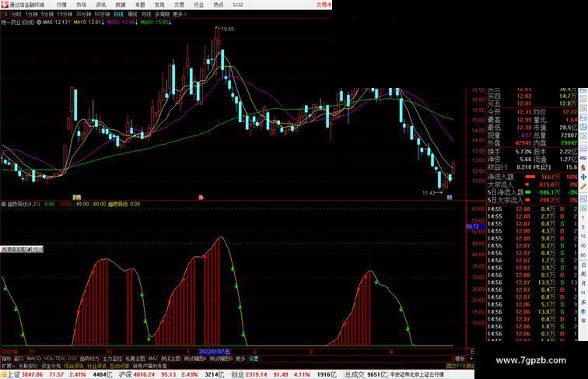Click the panel icon left of 分时
Screen dimensions: 588x379
coord(5,14)
